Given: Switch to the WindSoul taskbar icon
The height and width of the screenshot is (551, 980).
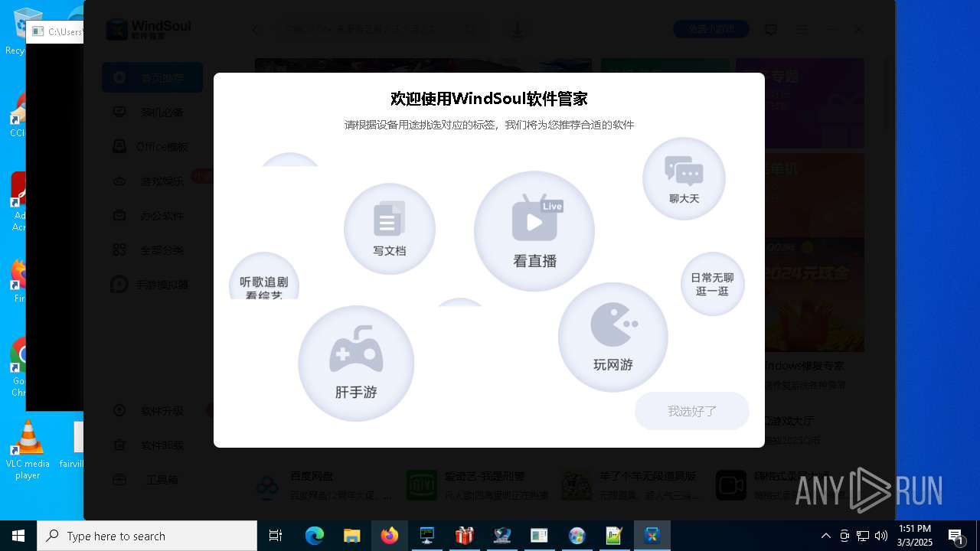Looking at the screenshot, I should point(652,536).
